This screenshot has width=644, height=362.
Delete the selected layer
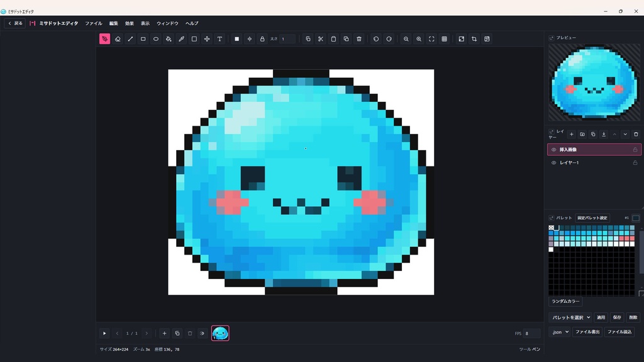636,134
